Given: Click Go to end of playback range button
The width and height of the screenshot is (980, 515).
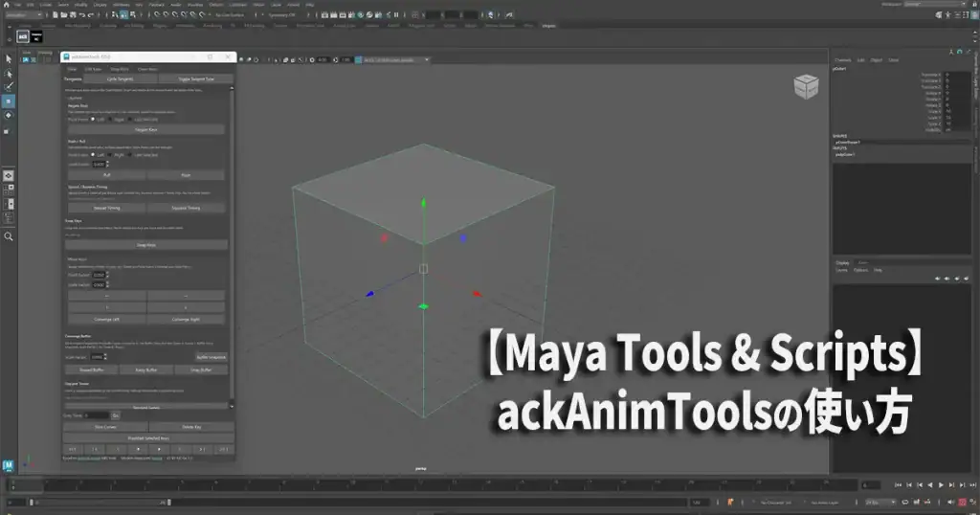Looking at the screenshot, I should coord(972,485).
